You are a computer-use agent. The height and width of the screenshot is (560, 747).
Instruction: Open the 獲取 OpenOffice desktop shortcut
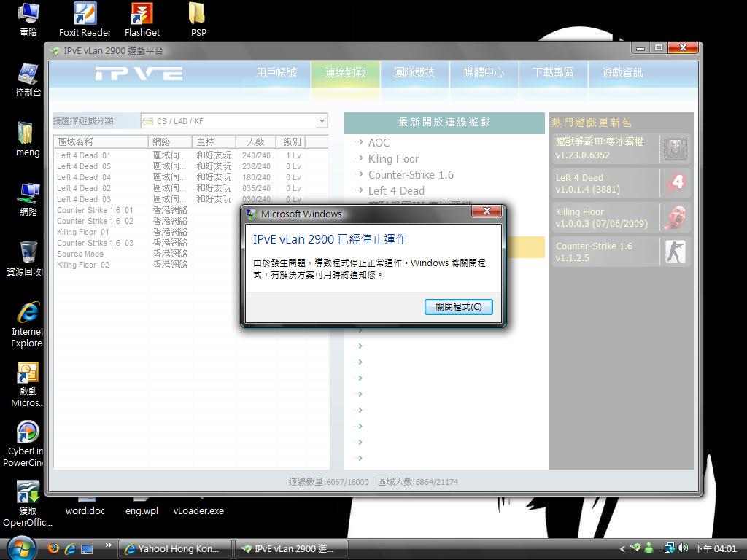pos(28,504)
